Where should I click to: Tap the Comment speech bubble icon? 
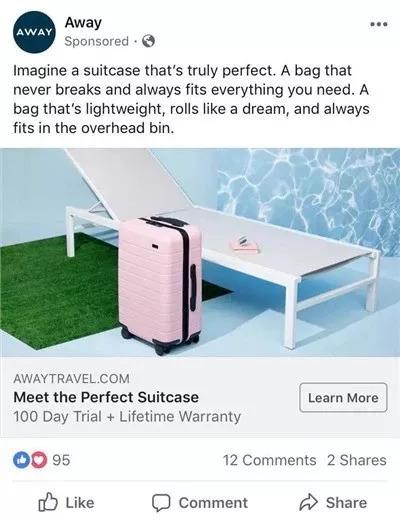click(161, 503)
